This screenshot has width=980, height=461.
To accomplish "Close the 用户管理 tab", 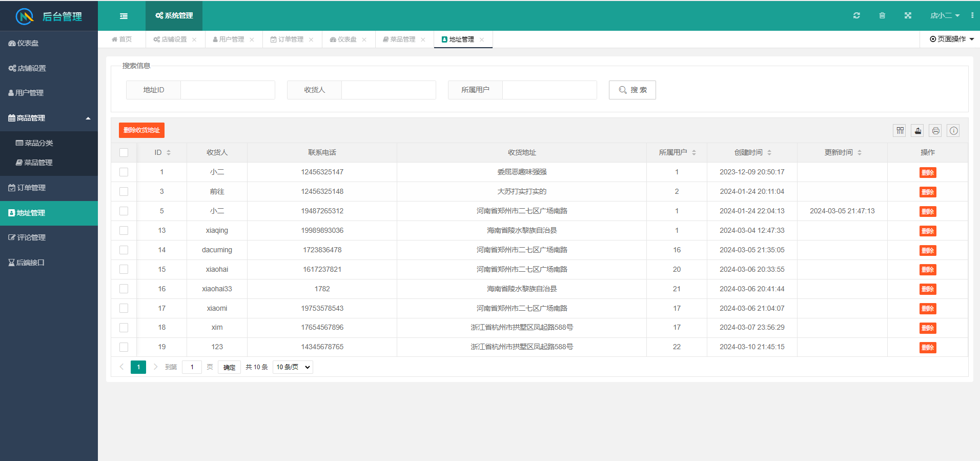I will point(252,39).
